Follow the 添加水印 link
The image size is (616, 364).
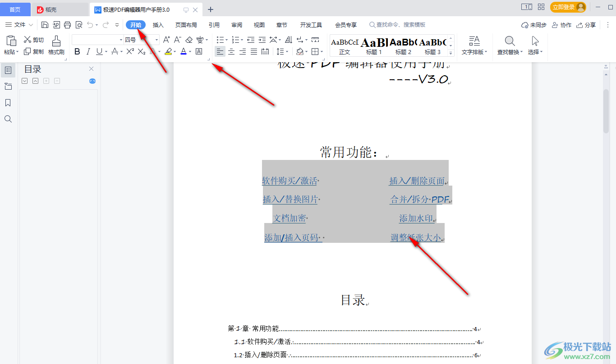[416, 218]
